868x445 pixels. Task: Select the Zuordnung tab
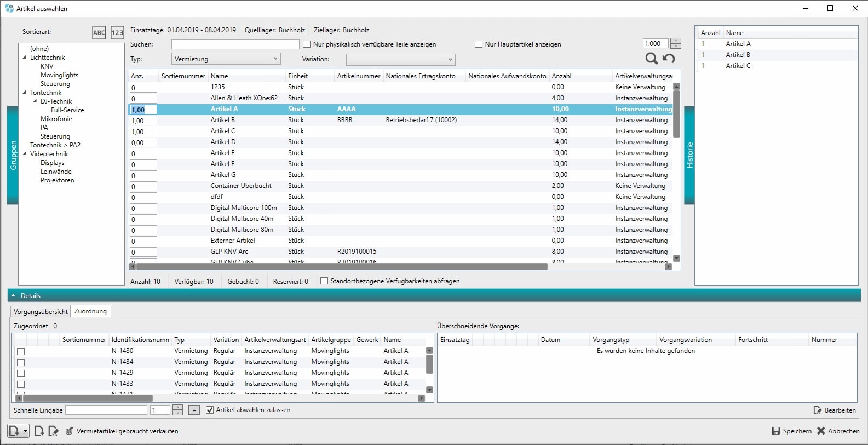pyautogui.click(x=90, y=311)
